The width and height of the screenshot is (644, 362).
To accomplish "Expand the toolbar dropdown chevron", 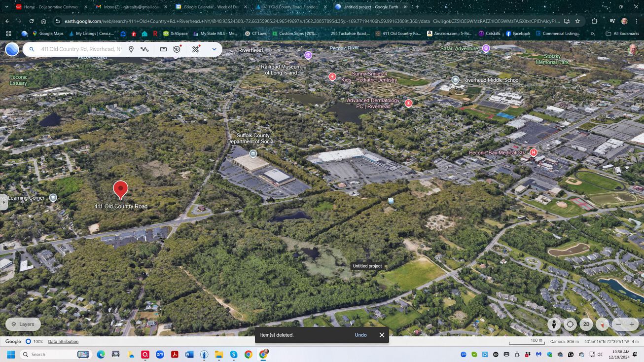I will [214, 49].
